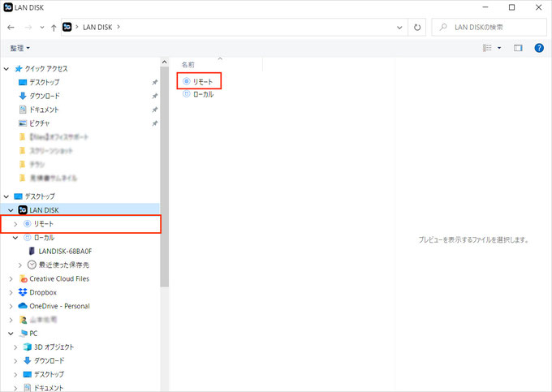This screenshot has width=552, height=392.
Task: Go up one folder level
Action: (54, 28)
